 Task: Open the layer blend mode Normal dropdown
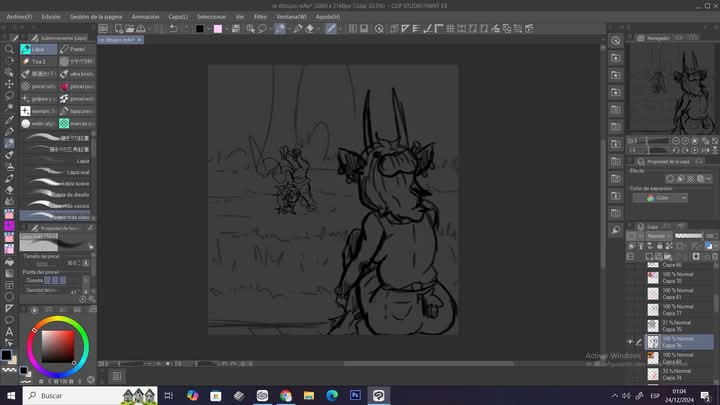pyautogui.click(x=659, y=236)
